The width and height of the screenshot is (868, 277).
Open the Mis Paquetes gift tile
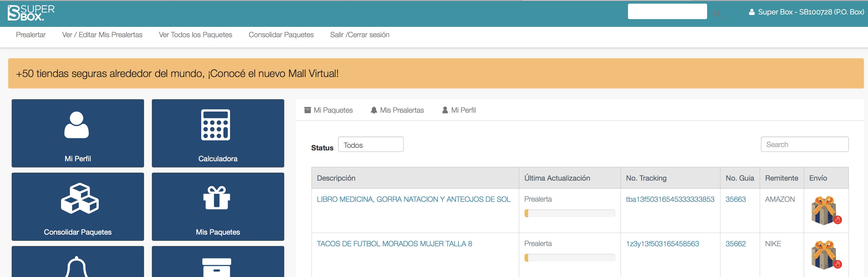tap(218, 207)
